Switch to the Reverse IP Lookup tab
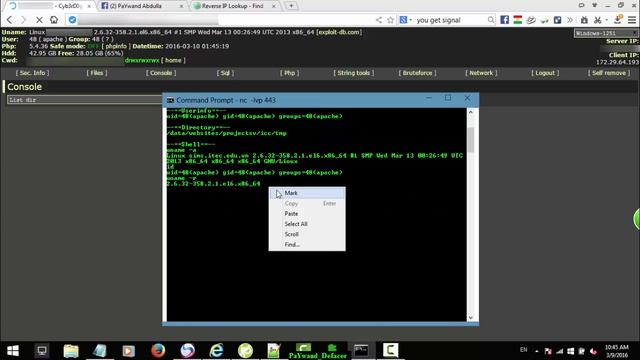The height and width of the screenshot is (360, 640). [x=234, y=6]
